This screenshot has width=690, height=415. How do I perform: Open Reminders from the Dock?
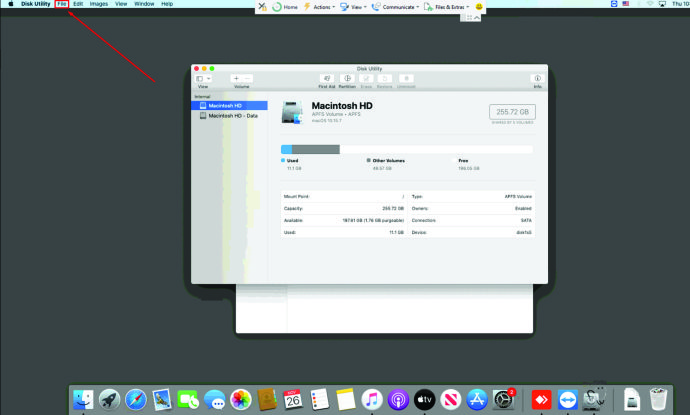tap(319, 400)
